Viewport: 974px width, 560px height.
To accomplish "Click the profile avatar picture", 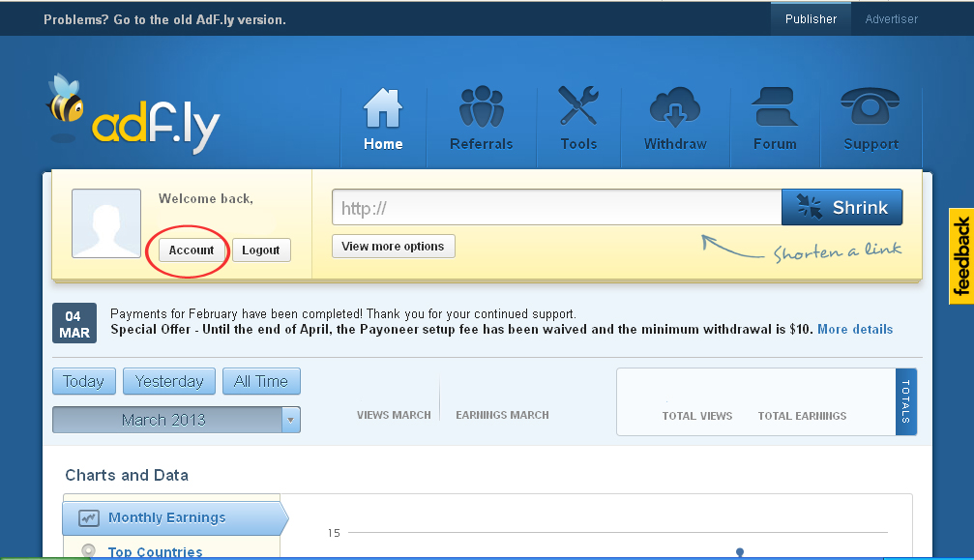I will pyautogui.click(x=106, y=223).
